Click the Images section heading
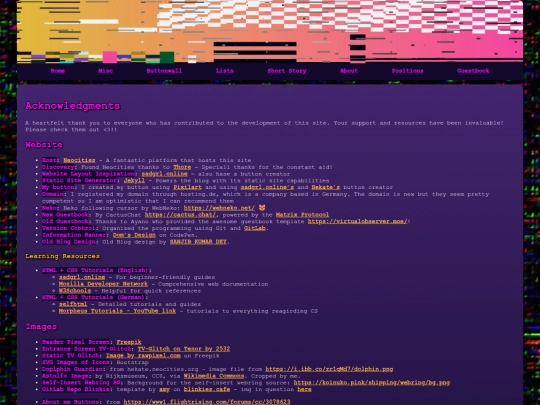 point(41,326)
